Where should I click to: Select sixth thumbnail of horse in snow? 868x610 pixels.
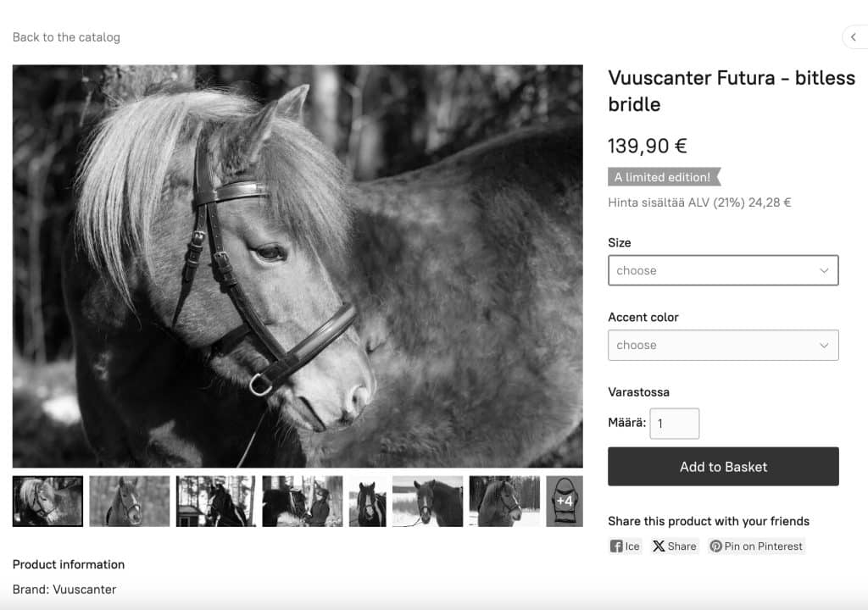click(427, 501)
